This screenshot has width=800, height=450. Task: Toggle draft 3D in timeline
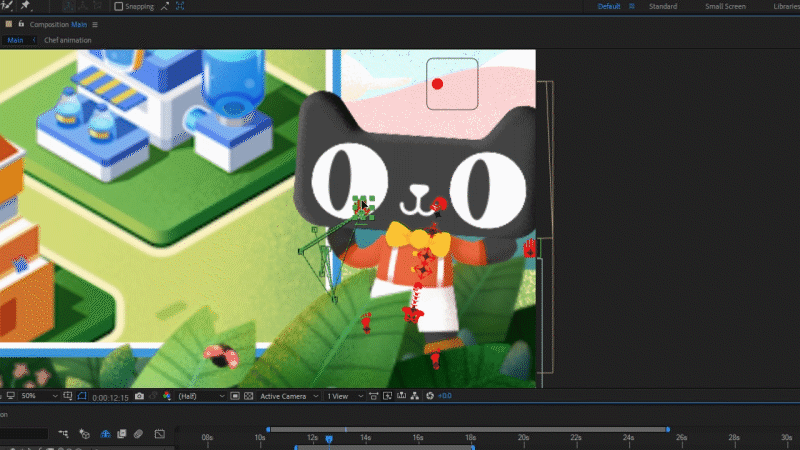pos(85,434)
